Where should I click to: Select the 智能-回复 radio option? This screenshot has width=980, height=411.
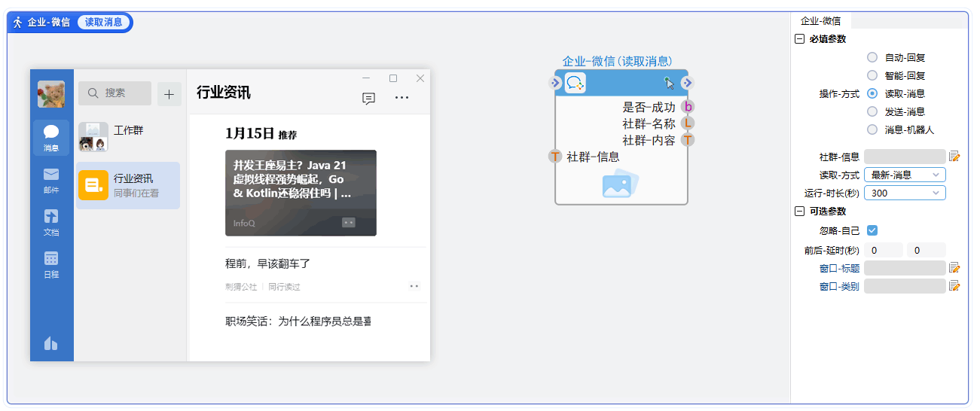pos(872,75)
